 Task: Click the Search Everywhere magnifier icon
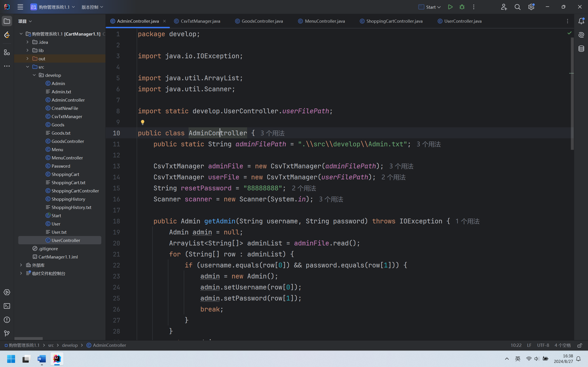click(517, 7)
